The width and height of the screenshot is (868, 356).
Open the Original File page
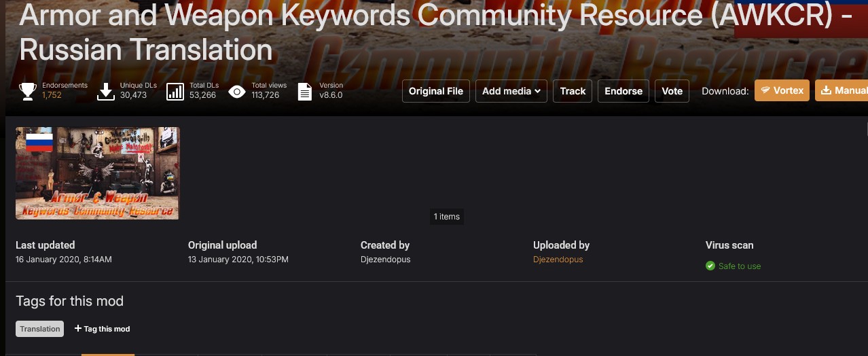coord(436,91)
